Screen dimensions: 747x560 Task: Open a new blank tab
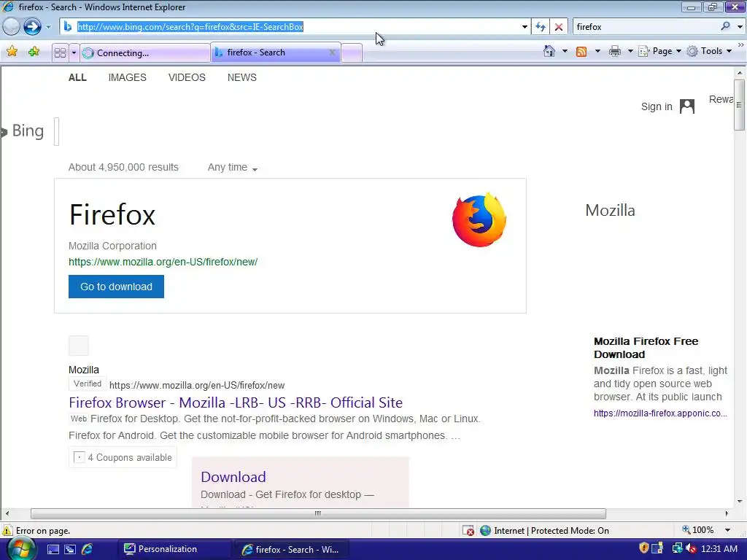tap(352, 52)
